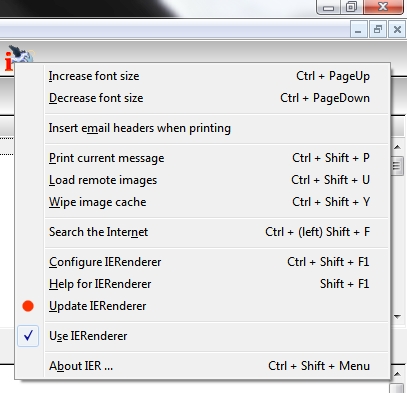Close the inner document window
This screenshot has width=407, height=393.
click(397, 30)
